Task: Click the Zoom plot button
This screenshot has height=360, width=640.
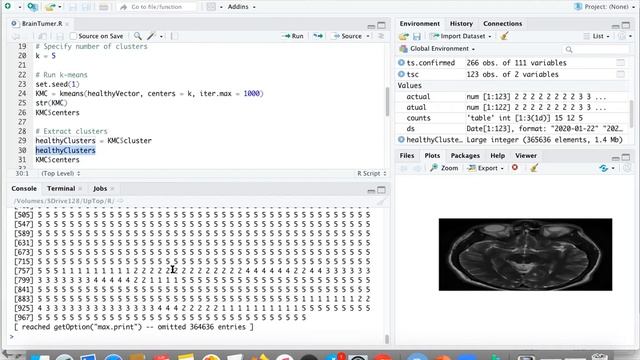Action: (444, 168)
